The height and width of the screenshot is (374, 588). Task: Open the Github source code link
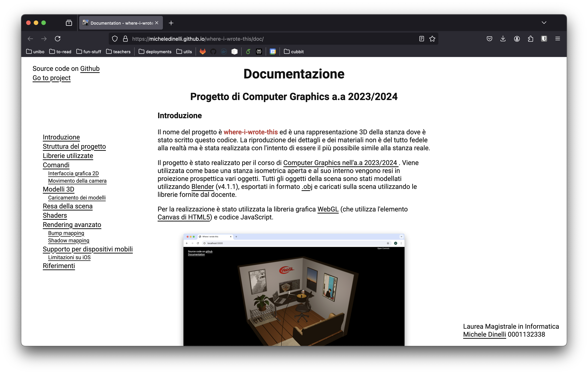click(90, 69)
